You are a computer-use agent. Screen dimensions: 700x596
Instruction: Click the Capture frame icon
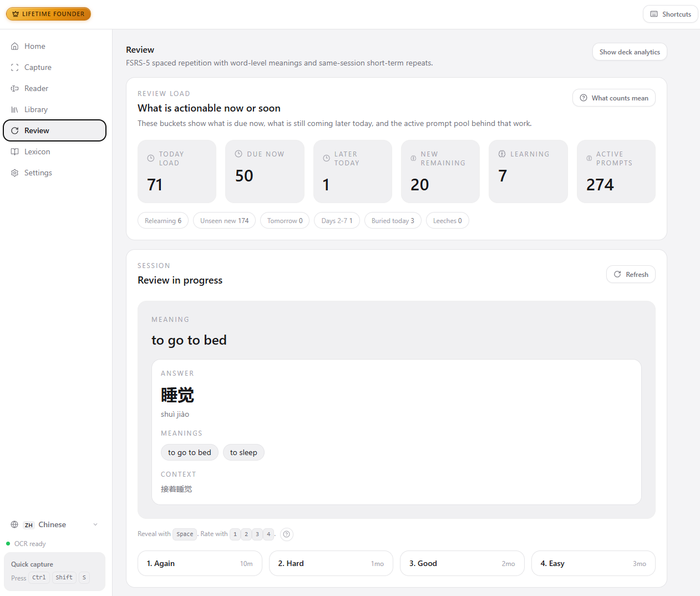[15, 67]
